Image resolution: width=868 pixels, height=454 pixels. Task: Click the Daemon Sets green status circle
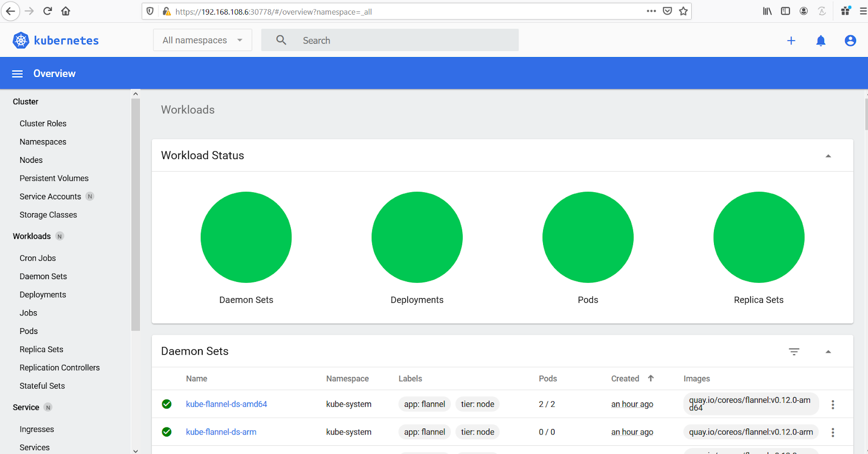[x=246, y=237]
